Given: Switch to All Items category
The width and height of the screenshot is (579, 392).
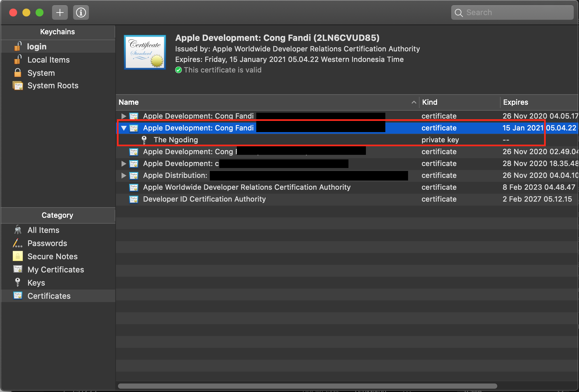Looking at the screenshot, I should point(43,230).
